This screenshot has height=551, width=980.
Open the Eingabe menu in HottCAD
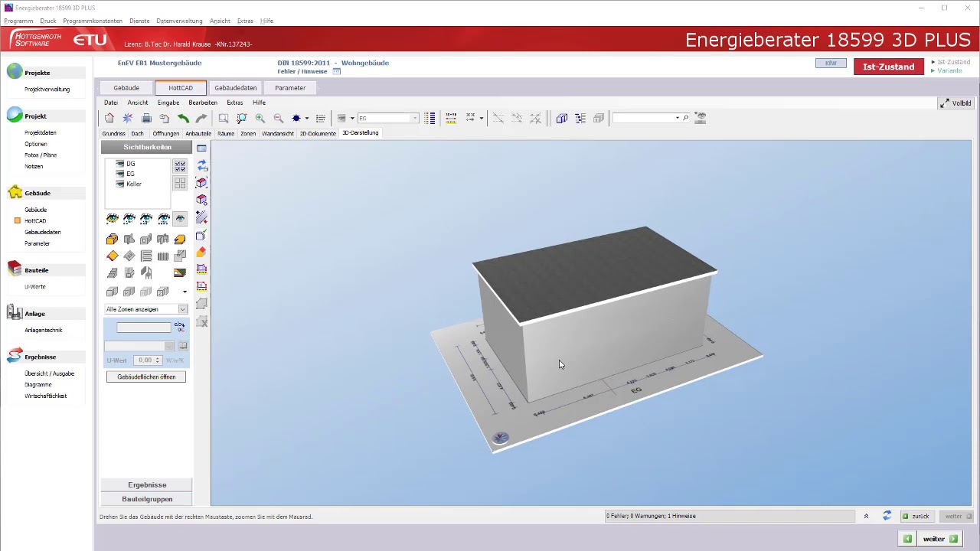[x=168, y=103]
